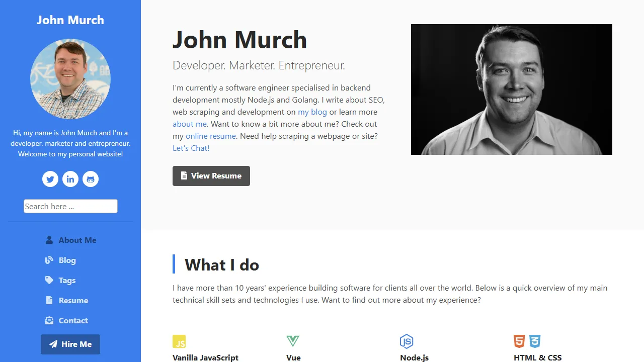This screenshot has height=362, width=644.
Task: Select the Vanilla JavaScript skill icon
Action: [180, 341]
